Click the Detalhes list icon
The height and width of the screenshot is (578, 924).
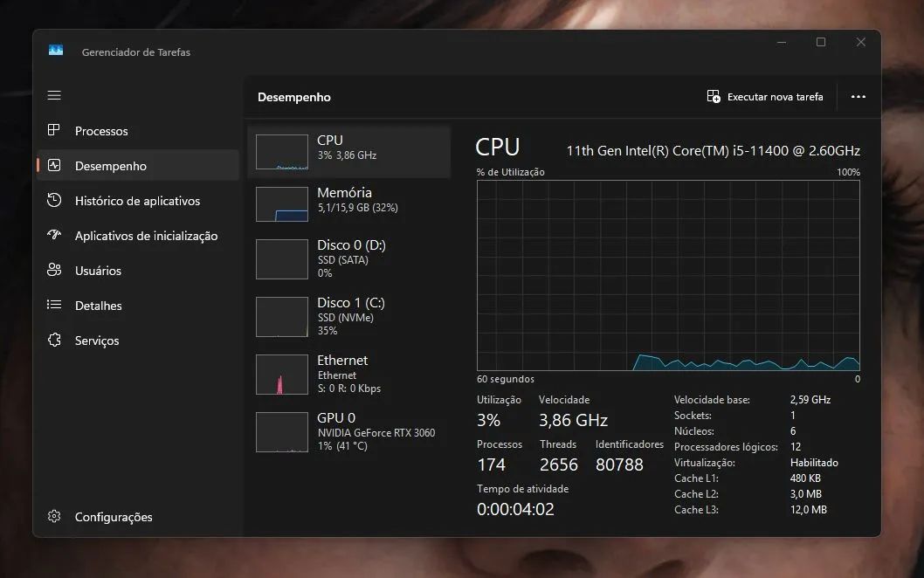pos(54,305)
